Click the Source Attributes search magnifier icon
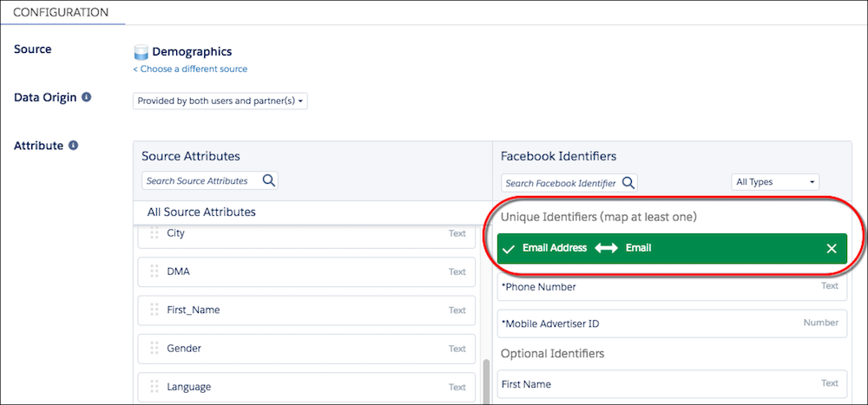The width and height of the screenshot is (868, 405). click(269, 180)
